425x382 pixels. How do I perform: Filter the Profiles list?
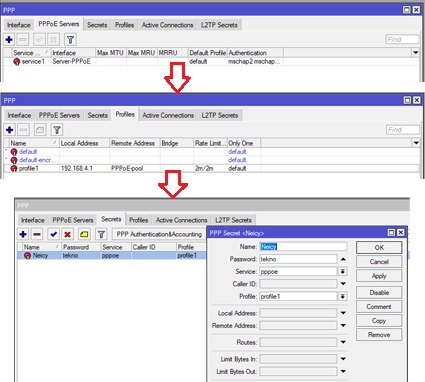pos(57,130)
